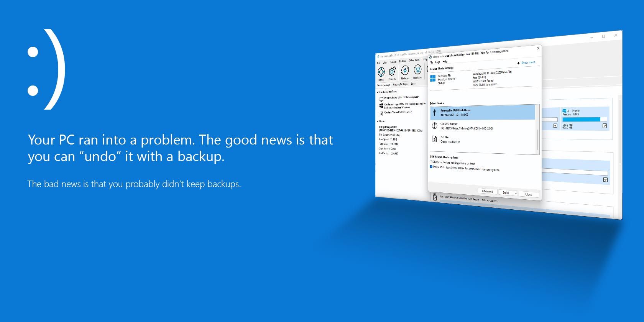Open dropdown arrow beside Build button
The image size is (644, 322).
tap(516, 193)
